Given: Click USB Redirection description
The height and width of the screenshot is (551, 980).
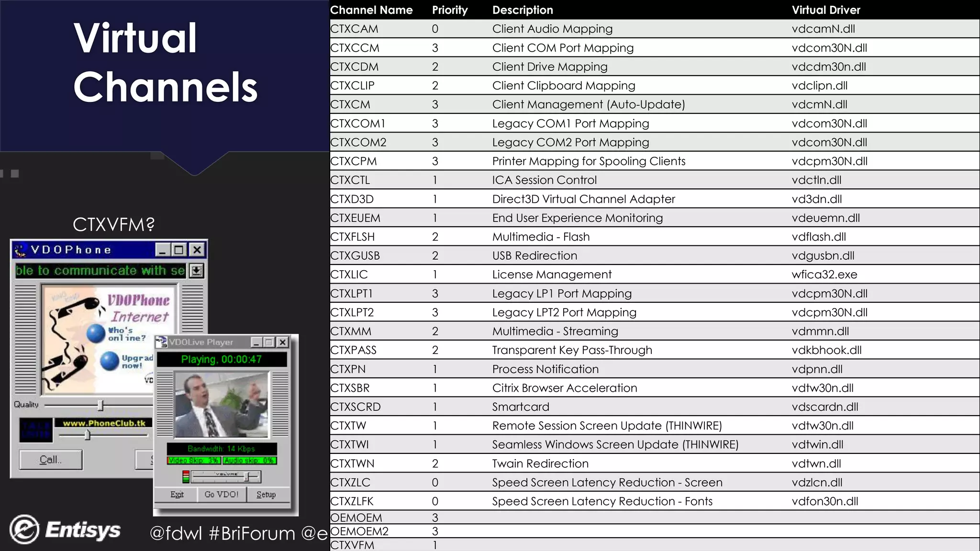Looking at the screenshot, I should [535, 256].
